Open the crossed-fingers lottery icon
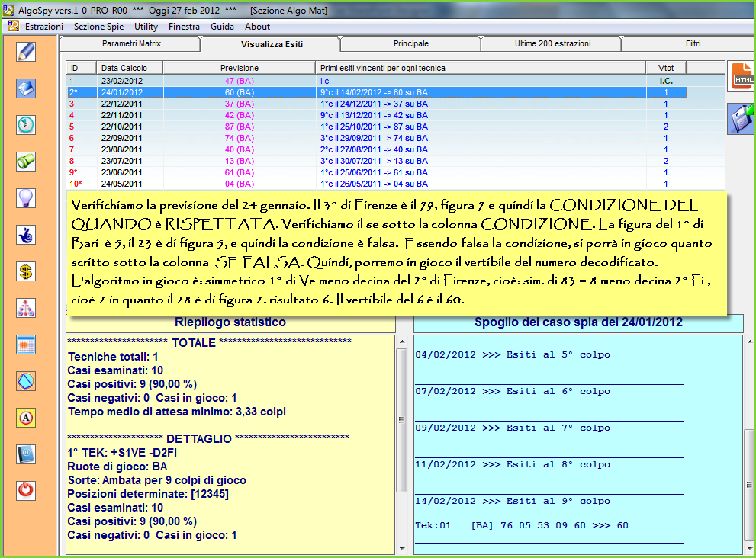Screen dimensions: 756x558 click(x=26, y=235)
